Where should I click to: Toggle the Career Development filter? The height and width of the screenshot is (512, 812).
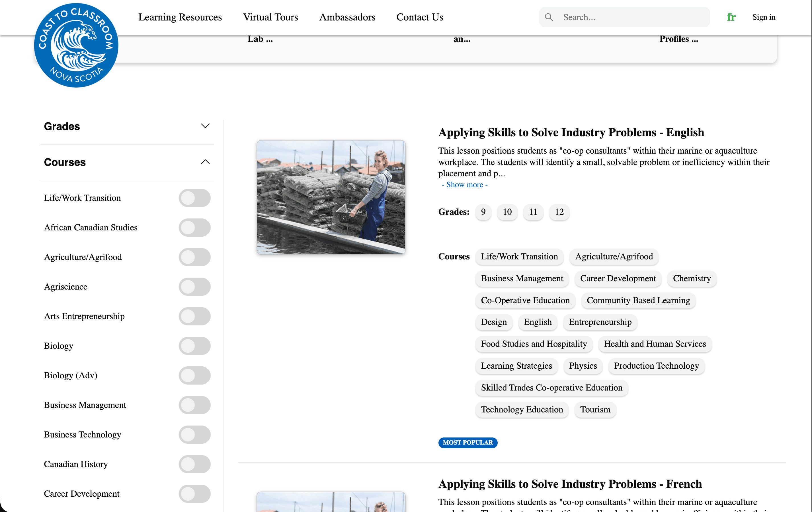(194, 494)
